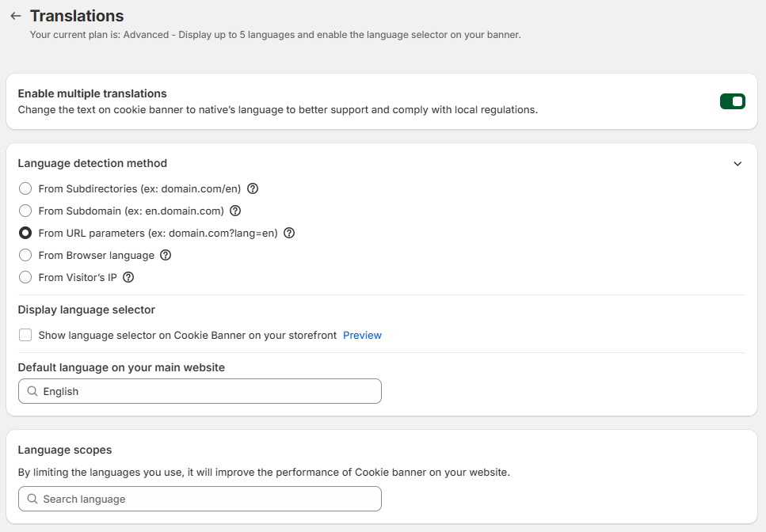766x532 pixels.
Task: Collapse the Language detection method section
Action: [737, 164]
